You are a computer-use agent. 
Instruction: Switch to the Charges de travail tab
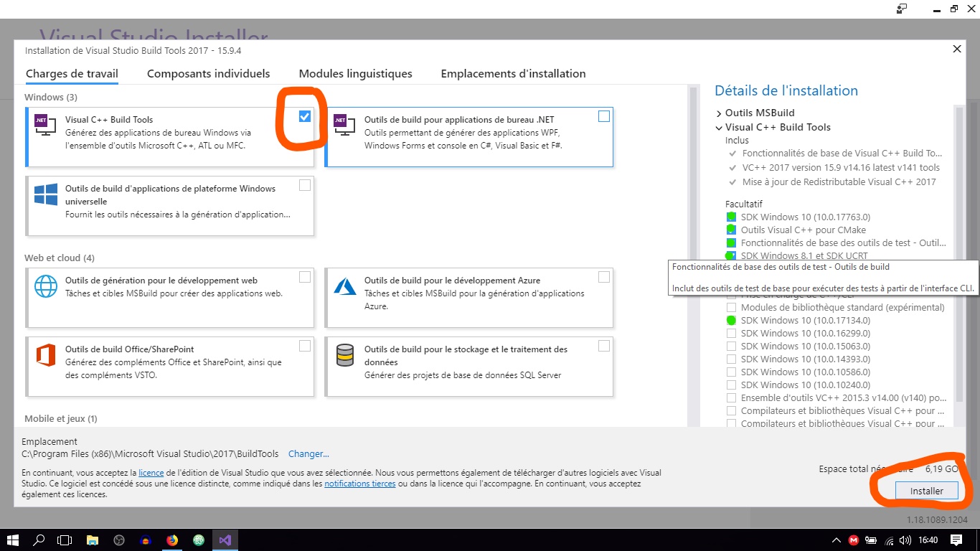point(72,74)
